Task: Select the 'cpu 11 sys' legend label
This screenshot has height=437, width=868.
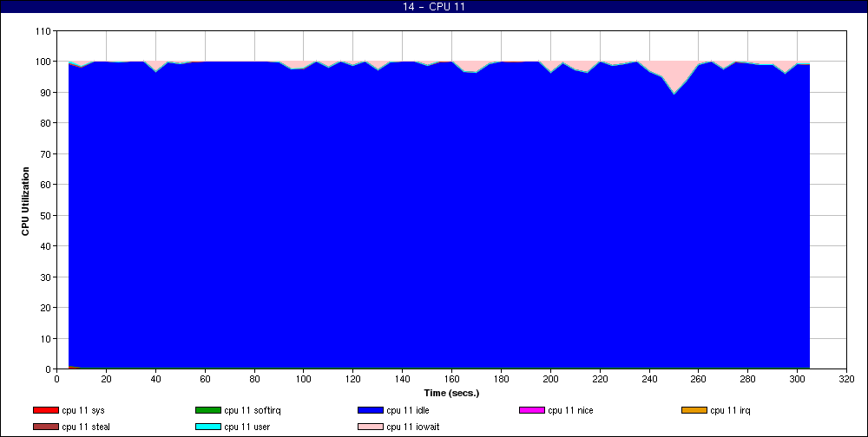Action: pyautogui.click(x=83, y=410)
